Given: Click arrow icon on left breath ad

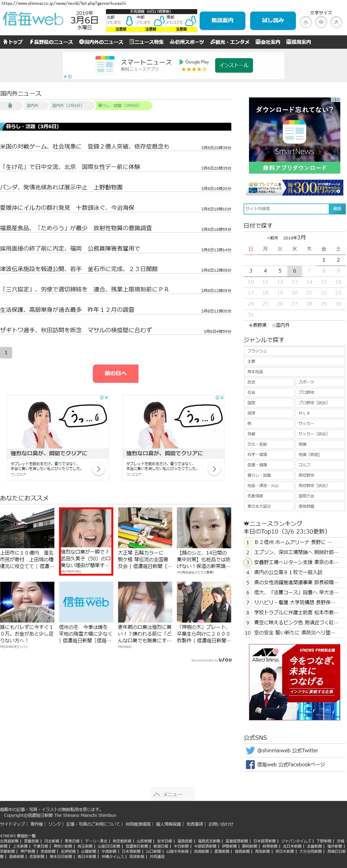Looking at the screenshot, I should (98, 469).
